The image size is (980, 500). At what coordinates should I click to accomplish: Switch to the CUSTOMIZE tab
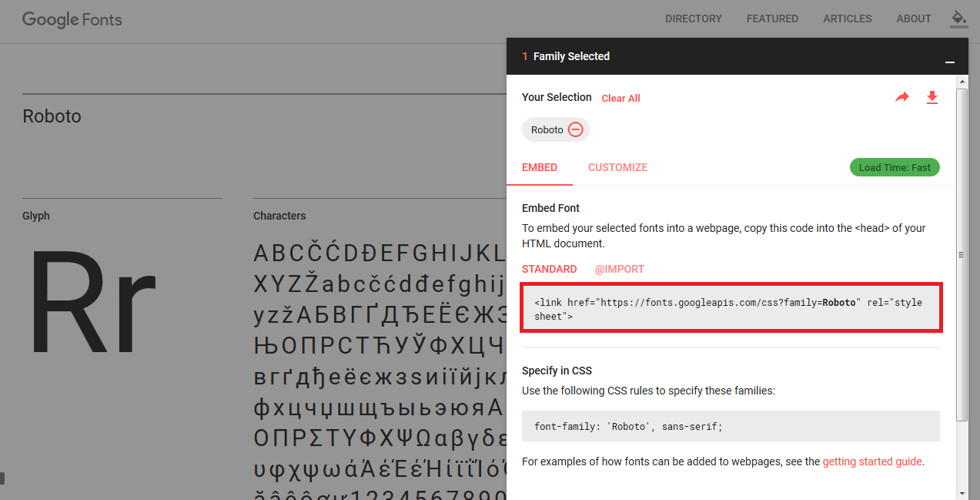(617, 167)
